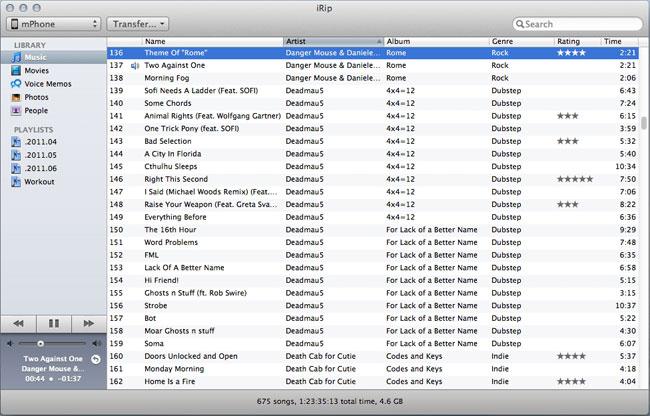Sort songs by Rating column header
Image resolution: width=650 pixels, height=416 pixels.
click(x=577, y=41)
